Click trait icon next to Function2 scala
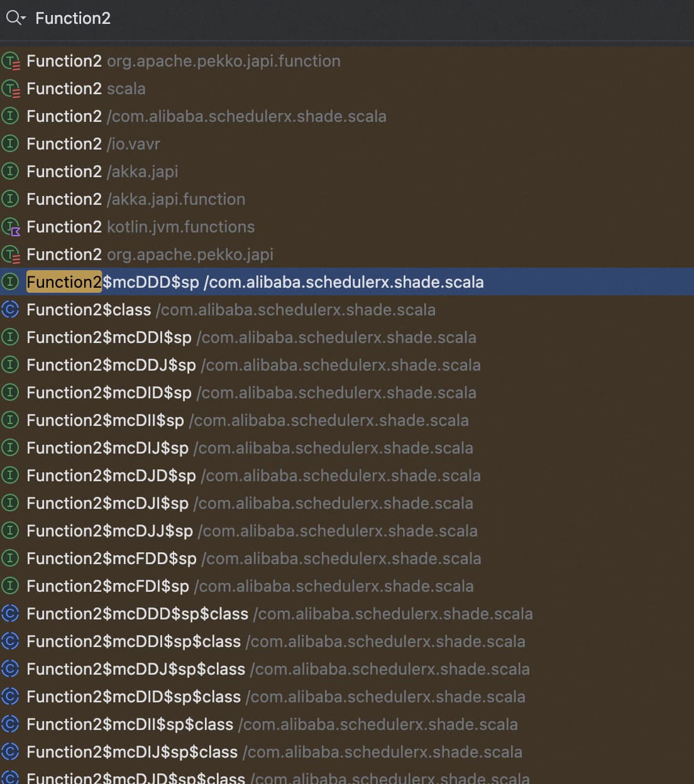The image size is (694, 784). coord(11,89)
